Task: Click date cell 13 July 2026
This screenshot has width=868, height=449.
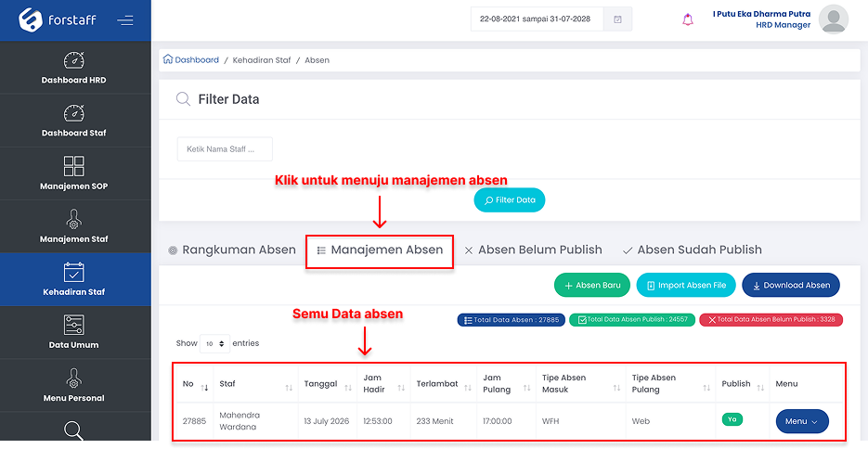Action: pos(327,421)
